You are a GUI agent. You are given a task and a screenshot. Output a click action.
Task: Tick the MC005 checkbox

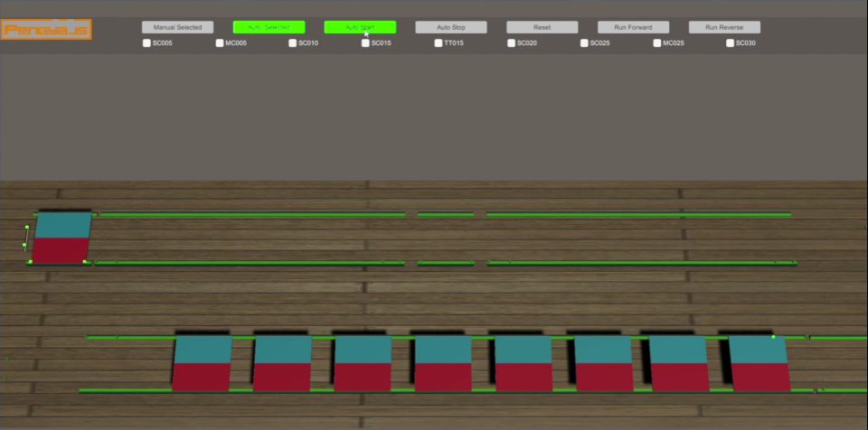pyautogui.click(x=221, y=42)
